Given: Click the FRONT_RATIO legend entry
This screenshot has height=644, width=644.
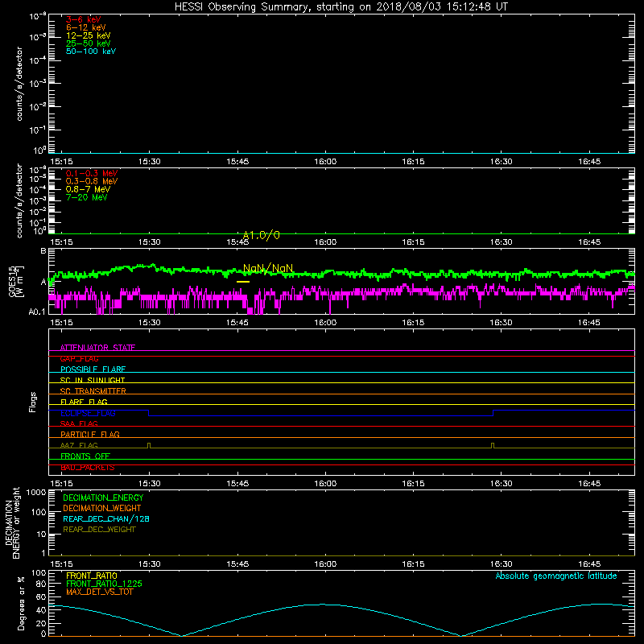Looking at the screenshot, I should pyautogui.click(x=92, y=576).
